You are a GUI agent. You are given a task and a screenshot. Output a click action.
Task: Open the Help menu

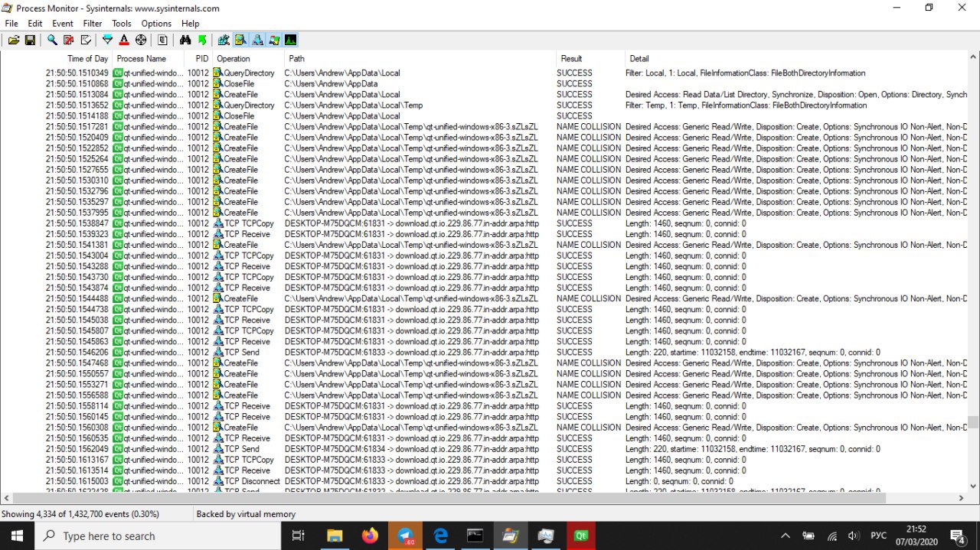pyautogui.click(x=191, y=24)
